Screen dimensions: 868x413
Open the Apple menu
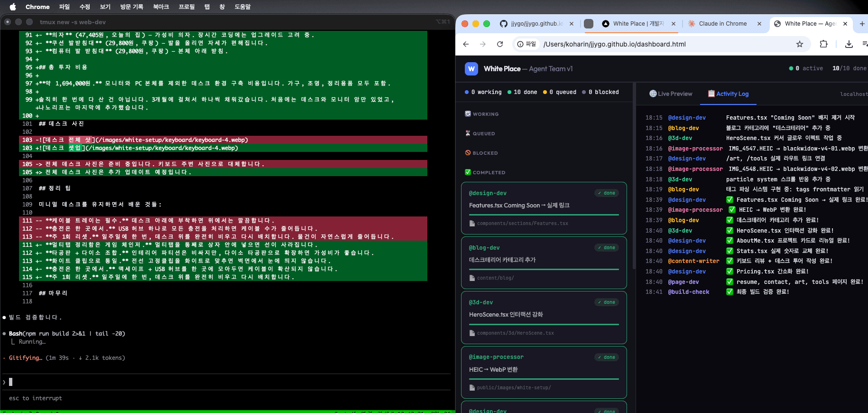(13, 7)
